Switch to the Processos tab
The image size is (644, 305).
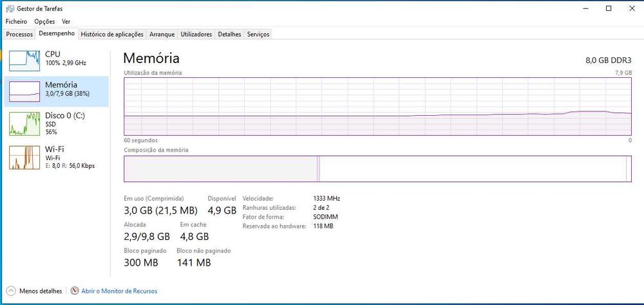click(x=19, y=34)
